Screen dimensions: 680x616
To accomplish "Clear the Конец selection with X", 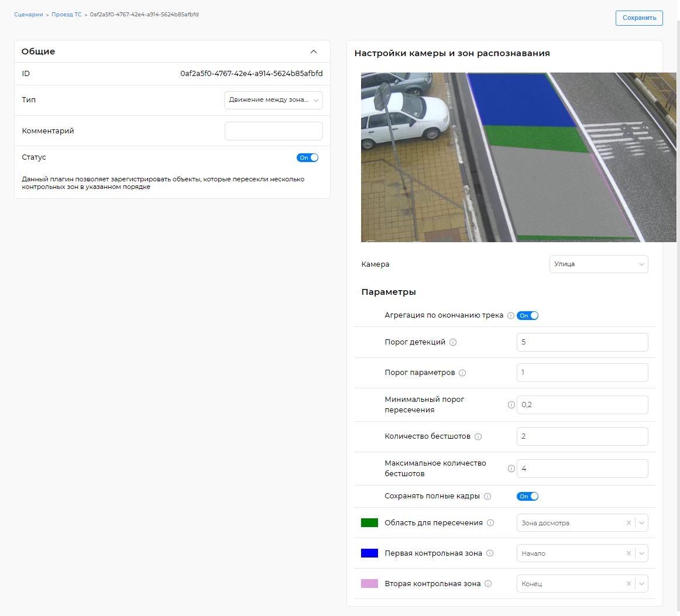I will click(629, 583).
